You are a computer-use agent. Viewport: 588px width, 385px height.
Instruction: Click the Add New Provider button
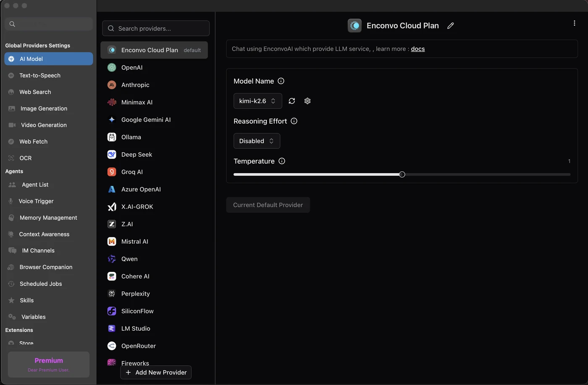coord(156,372)
